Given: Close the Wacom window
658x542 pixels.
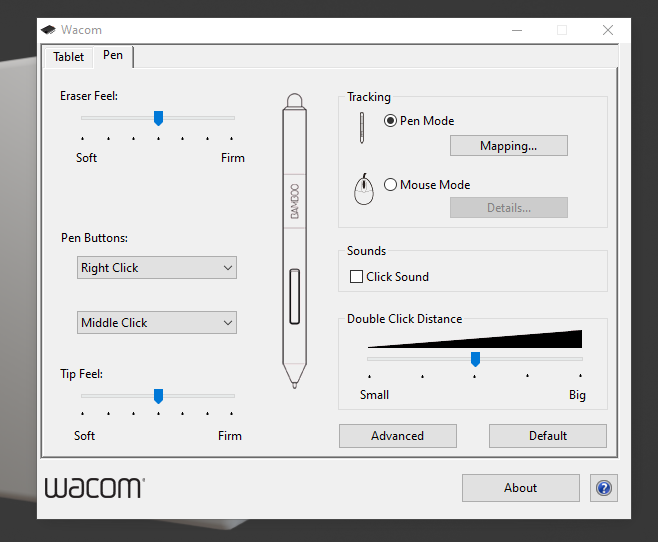Looking at the screenshot, I should (x=608, y=30).
